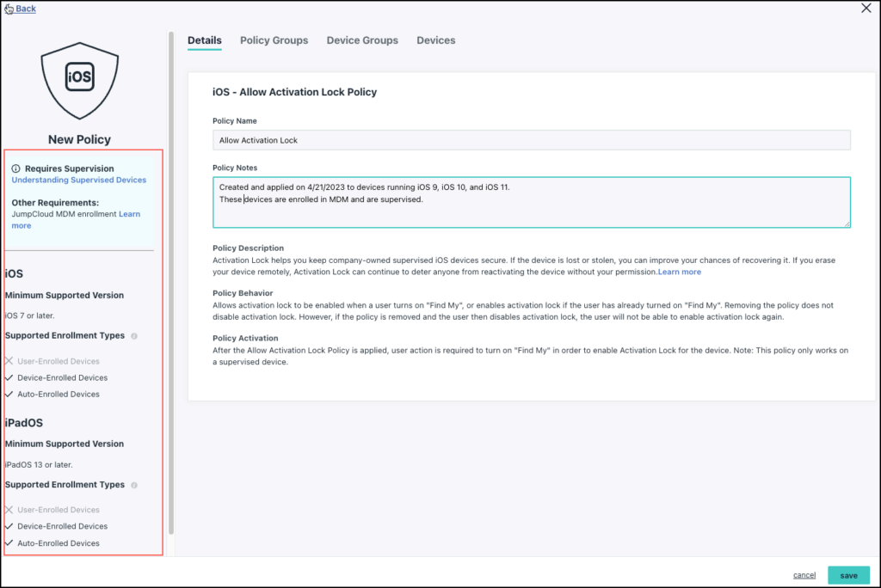Click the iOS shield policy icon

(79, 79)
